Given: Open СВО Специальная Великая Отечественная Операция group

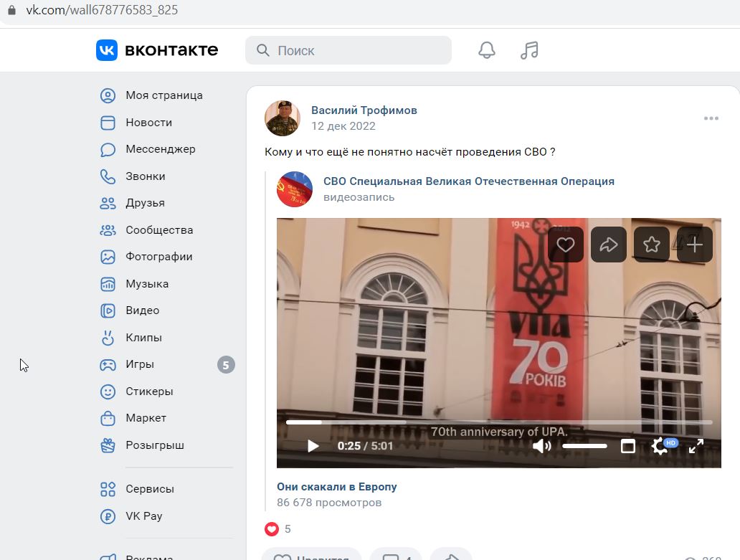Looking at the screenshot, I should tap(469, 181).
